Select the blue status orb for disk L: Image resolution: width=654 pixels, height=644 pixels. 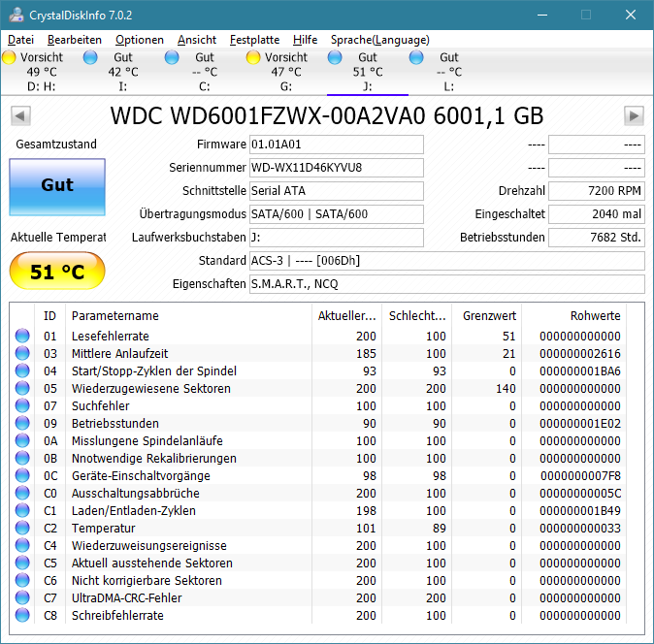[416, 57]
